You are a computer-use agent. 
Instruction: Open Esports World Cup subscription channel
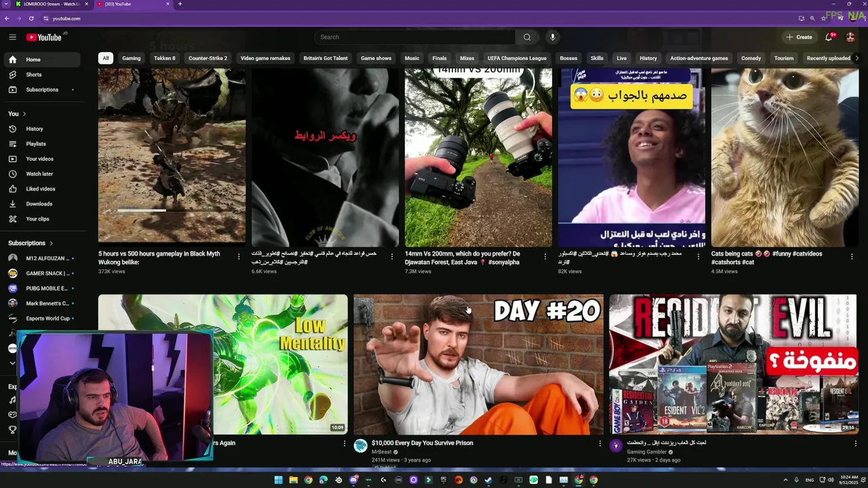[x=42, y=319]
